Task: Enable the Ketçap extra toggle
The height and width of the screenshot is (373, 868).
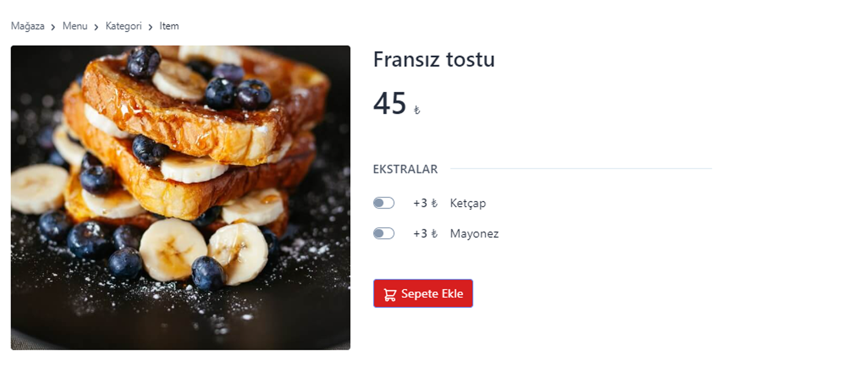Action: coord(384,203)
